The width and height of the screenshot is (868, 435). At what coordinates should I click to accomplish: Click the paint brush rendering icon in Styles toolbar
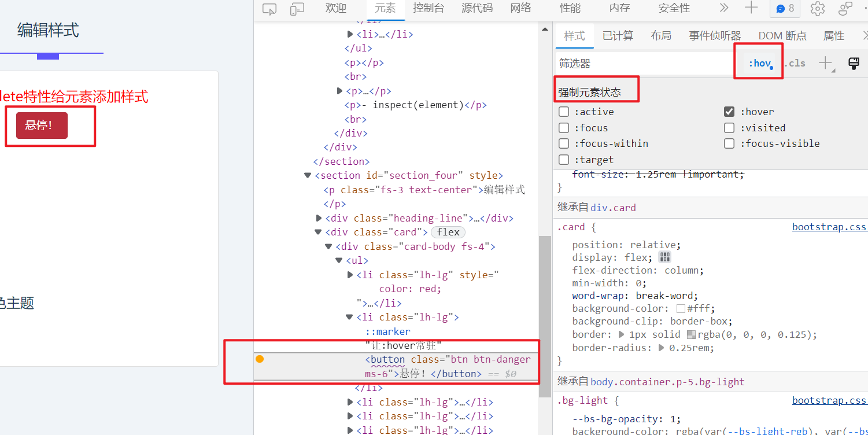(x=853, y=63)
